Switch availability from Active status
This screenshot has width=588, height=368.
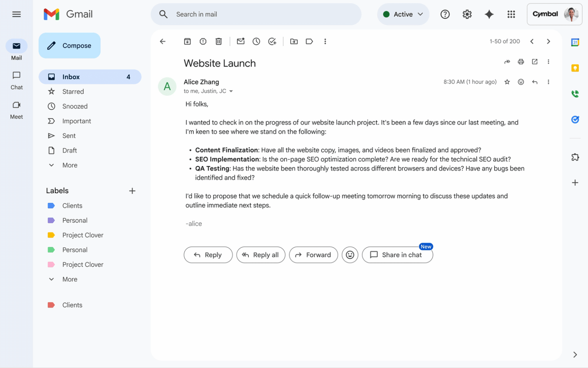click(x=403, y=14)
